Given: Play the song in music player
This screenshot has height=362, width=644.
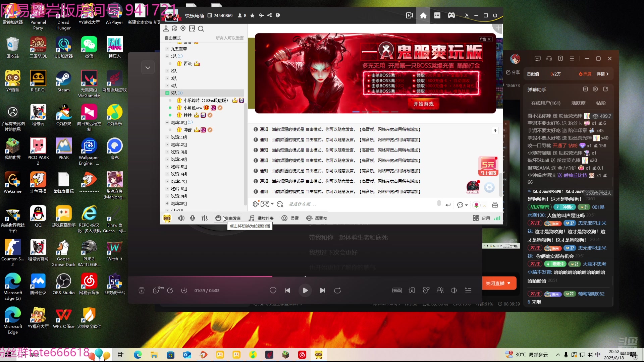Looking at the screenshot, I should pos(305,291).
